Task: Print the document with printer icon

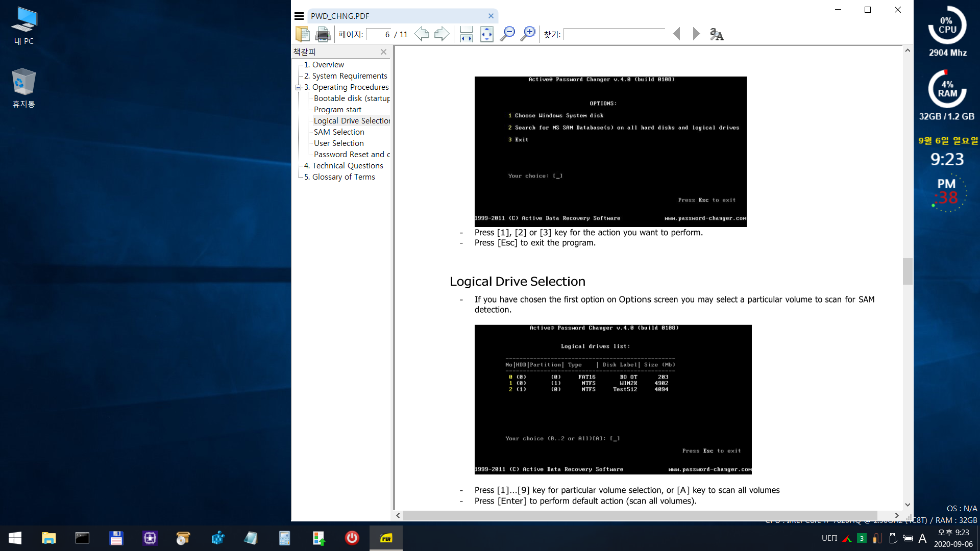Action: tap(323, 34)
